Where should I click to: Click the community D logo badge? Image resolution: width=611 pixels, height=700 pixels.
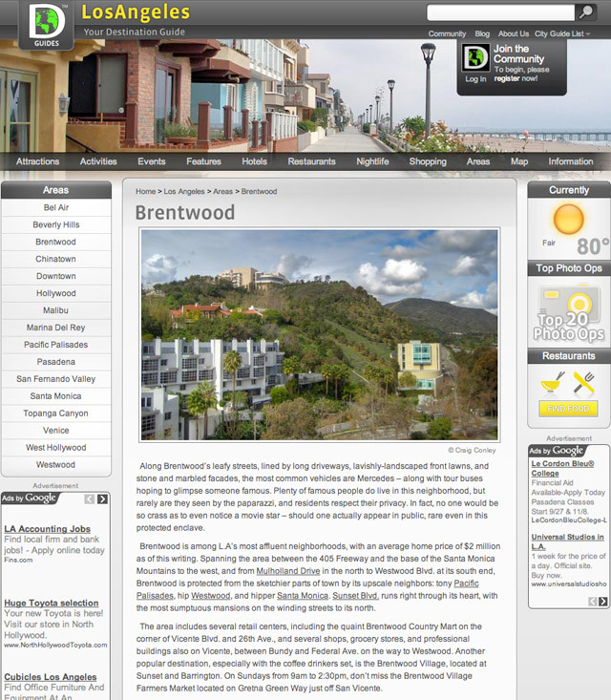point(475,57)
